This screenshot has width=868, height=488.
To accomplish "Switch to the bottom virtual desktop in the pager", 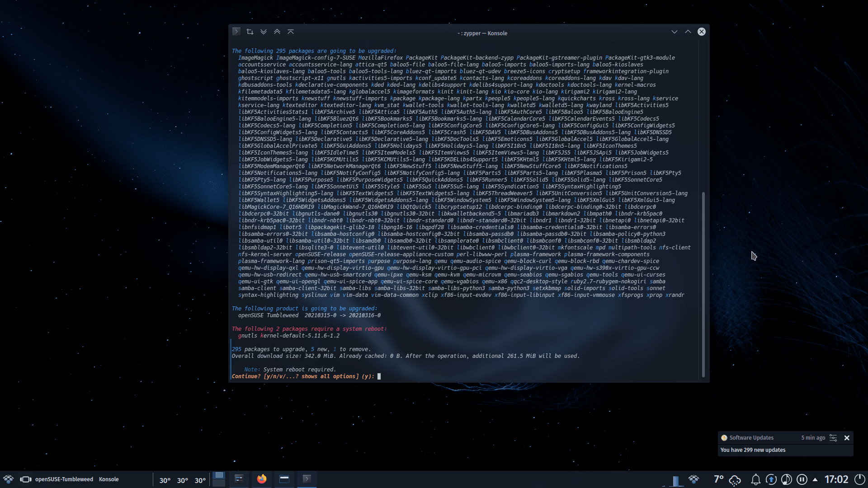I will [x=219, y=483].
